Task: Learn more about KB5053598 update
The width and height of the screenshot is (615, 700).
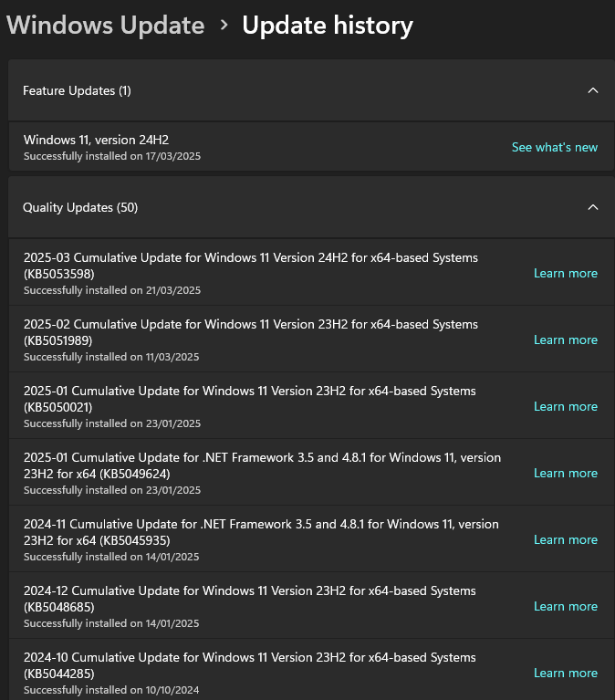Action: (566, 273)
